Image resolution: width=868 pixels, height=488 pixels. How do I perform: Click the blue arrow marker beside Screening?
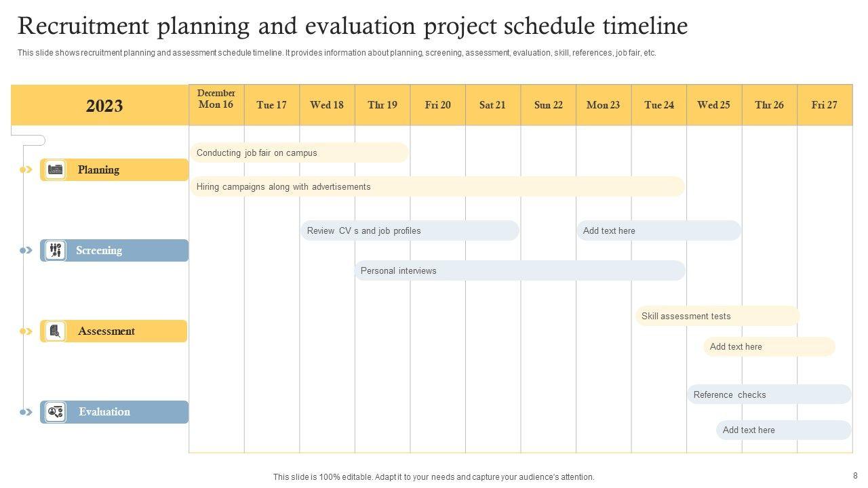pyautogui.click(x=26, y=251)
